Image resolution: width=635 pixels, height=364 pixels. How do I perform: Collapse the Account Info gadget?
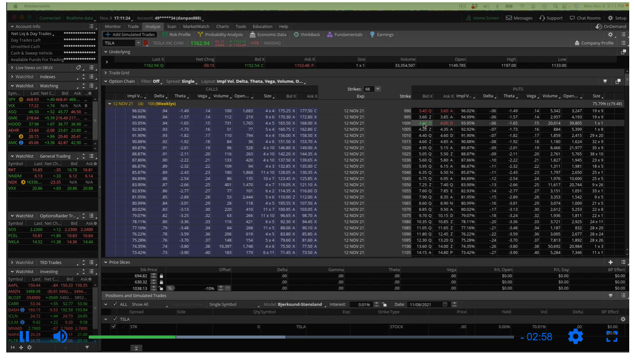(x=12, y=26)
